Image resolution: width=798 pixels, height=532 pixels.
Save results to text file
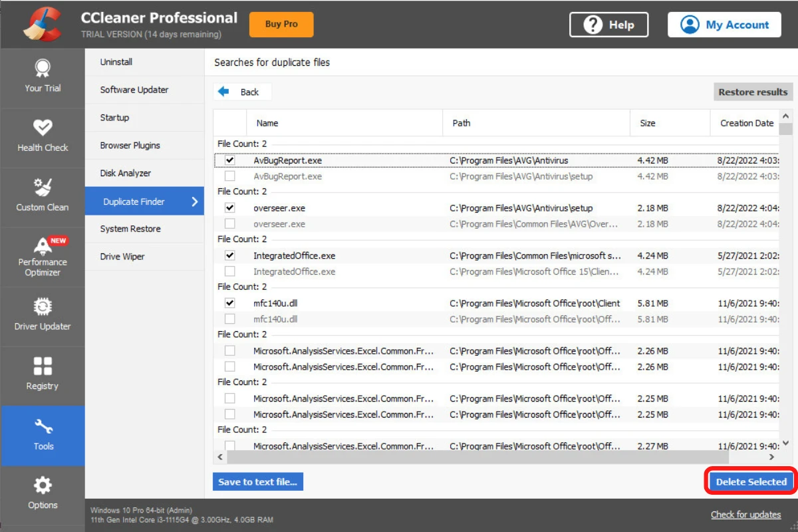click(258, 481)
